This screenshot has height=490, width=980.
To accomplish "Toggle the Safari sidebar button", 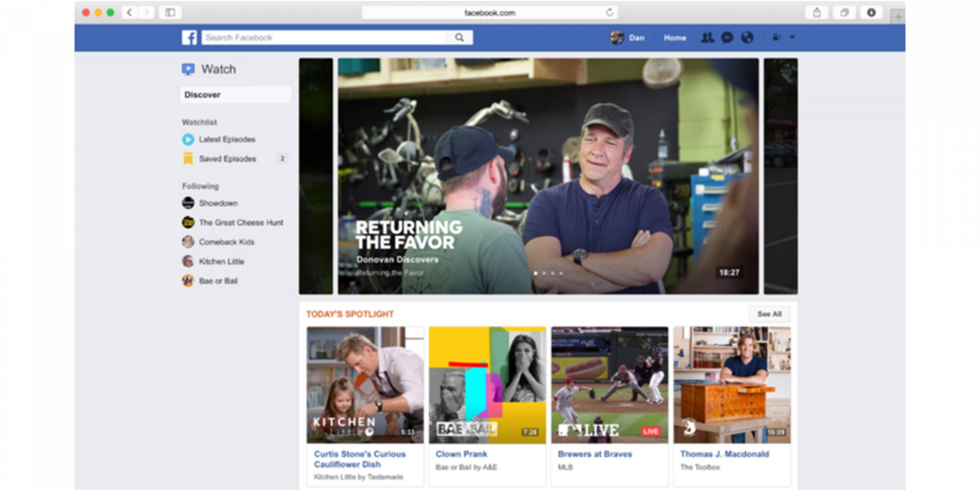I will 170,13.
